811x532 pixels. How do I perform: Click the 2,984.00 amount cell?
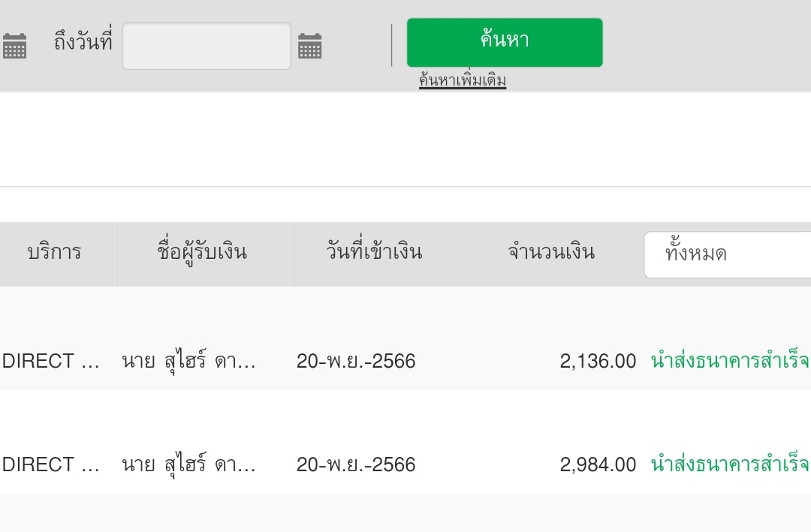598,465
